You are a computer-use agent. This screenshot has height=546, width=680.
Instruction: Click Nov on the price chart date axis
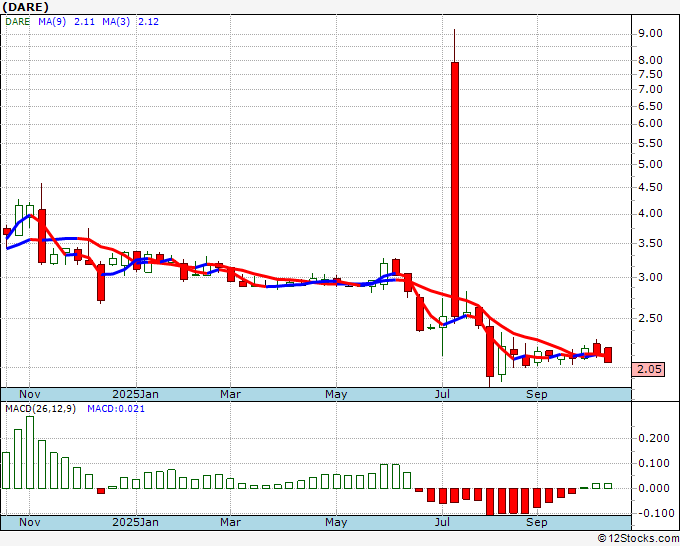tap(30, 394)
